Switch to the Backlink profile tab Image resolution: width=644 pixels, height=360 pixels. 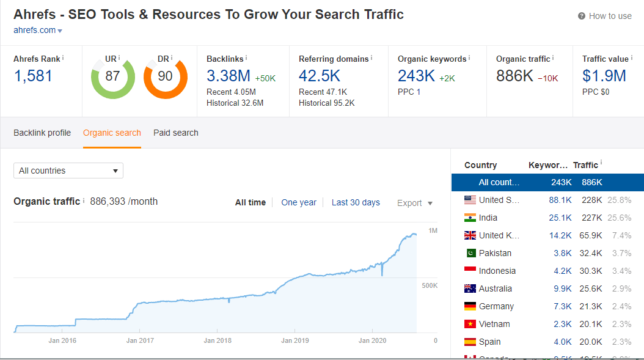(x=42, y=133)
